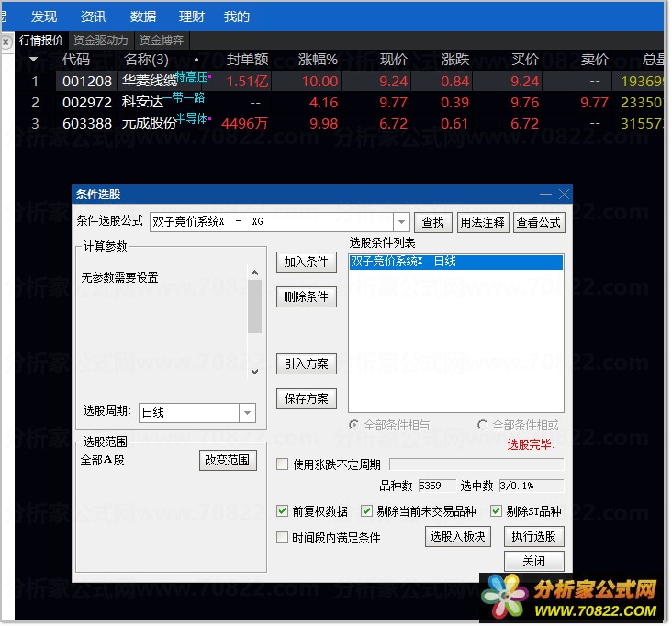Select 全部条件相或 radio option
The width and height of the screenshot is (672, 626).
click(482, 425)
